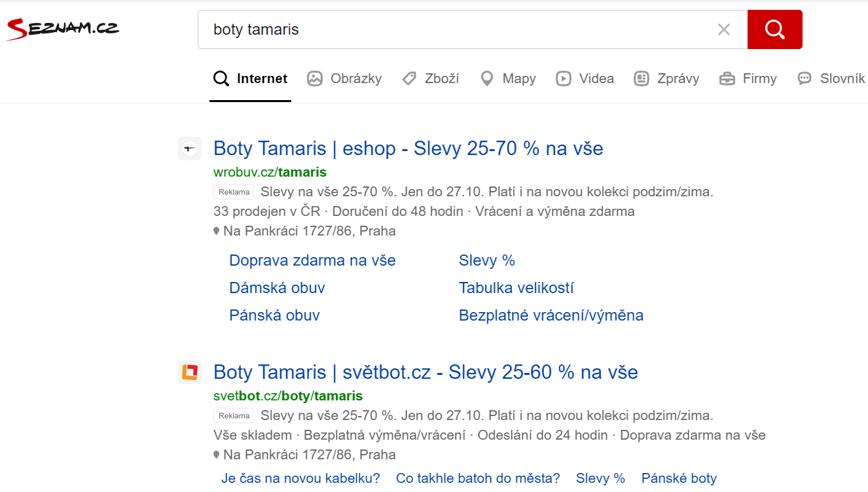The height and width of the screenshot is (492, 868).
Task: Click the wrobuv.cz favicon icon
Action: point(190,149)
